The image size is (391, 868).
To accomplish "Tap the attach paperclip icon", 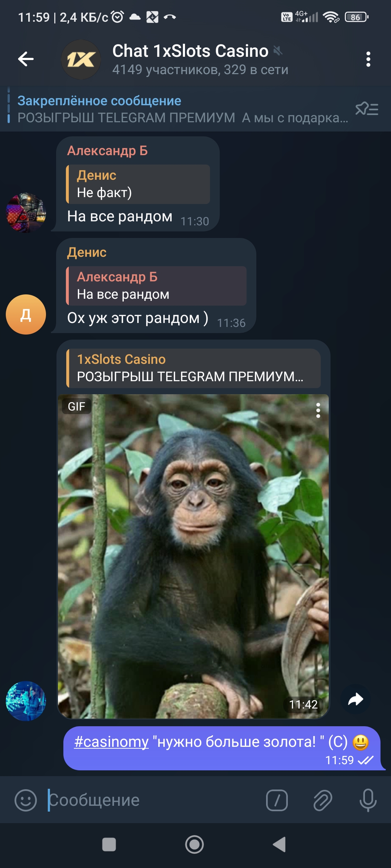I will pos(323,800).
